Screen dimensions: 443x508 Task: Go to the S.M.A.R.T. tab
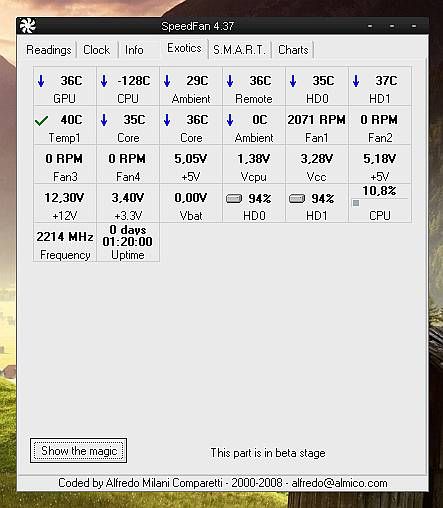click(239, 50)
